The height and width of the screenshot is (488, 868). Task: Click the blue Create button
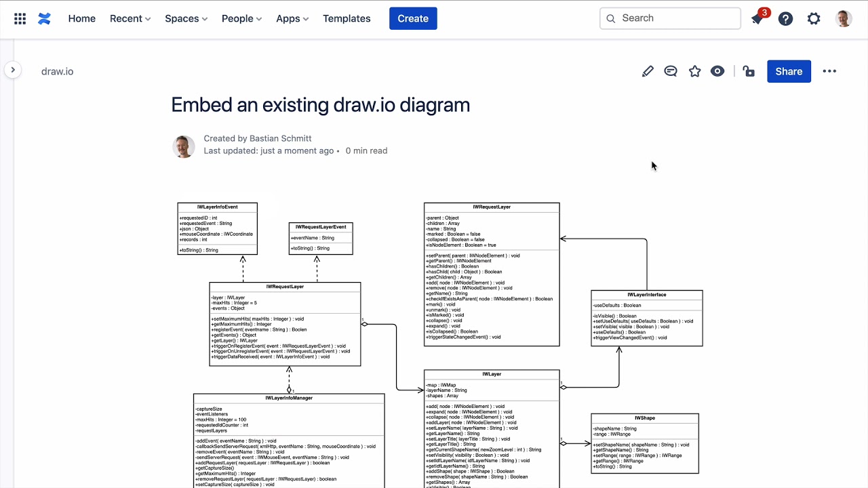click(413, 19)
